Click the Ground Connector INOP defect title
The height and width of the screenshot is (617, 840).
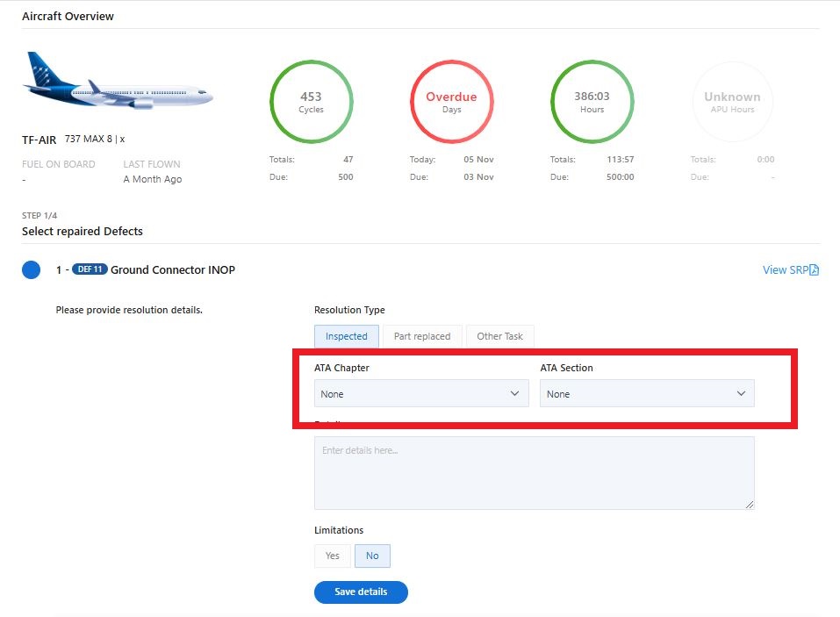(x=173, y=269)
